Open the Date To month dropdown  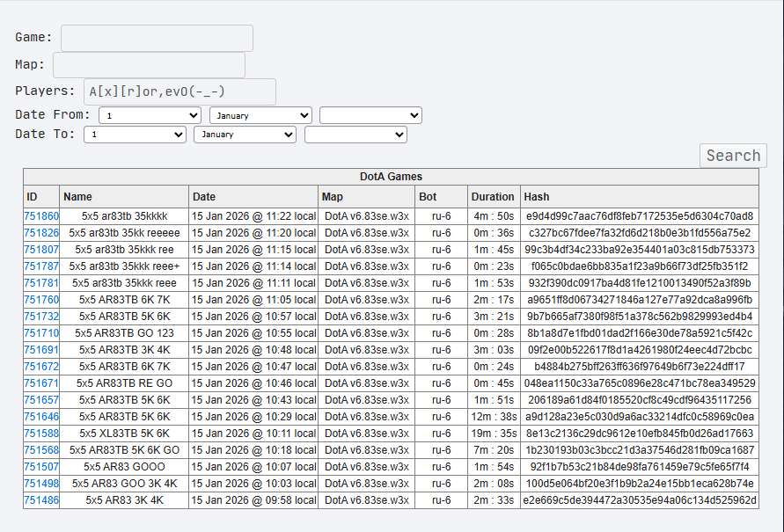[245, 135]
